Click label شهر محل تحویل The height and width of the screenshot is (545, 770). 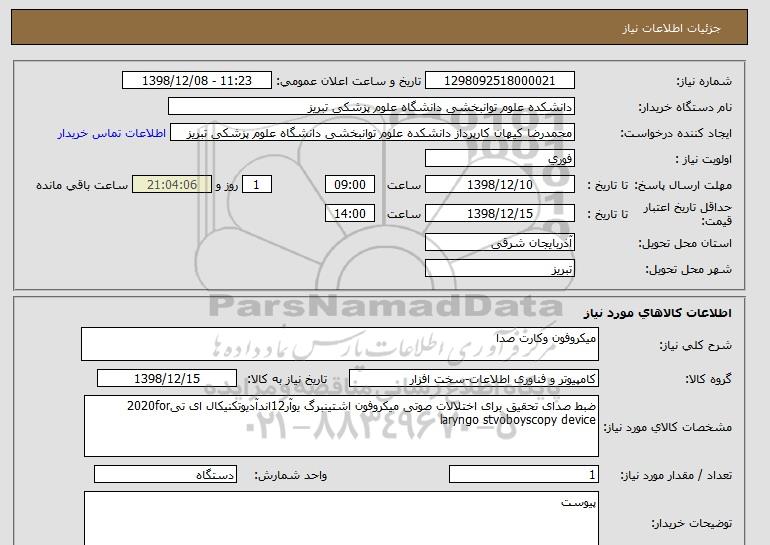coord(688,270)
